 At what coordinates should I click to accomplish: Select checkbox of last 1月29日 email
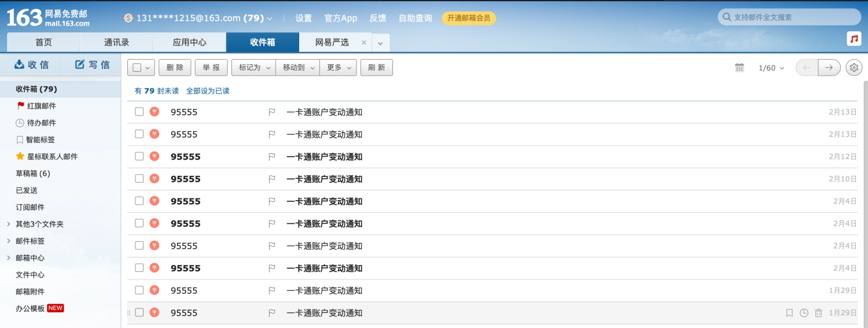click(139, 312)
